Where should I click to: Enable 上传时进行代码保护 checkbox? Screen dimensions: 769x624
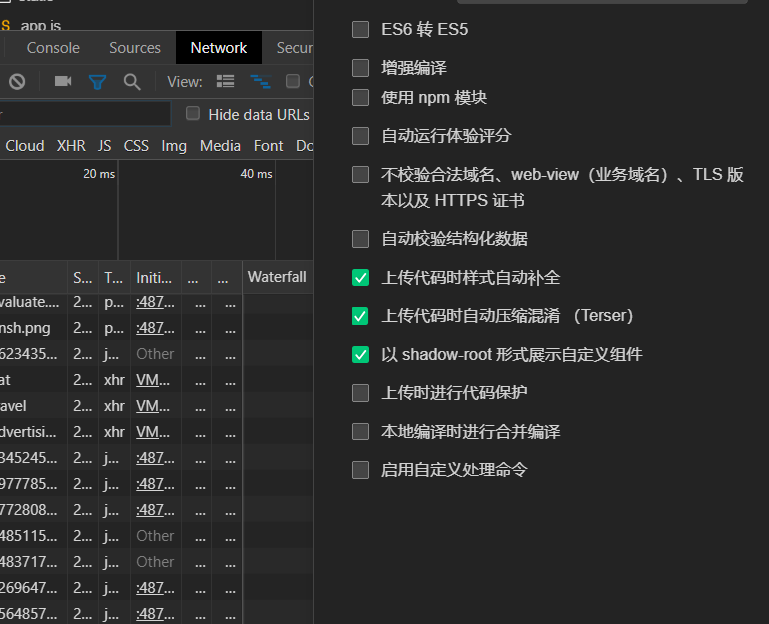[x=360, y=392]
